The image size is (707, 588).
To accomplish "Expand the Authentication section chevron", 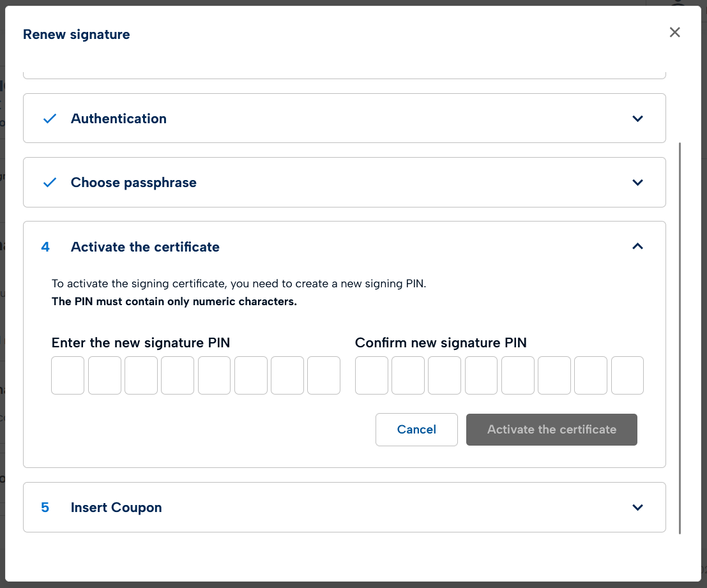I will coord(637,119).
